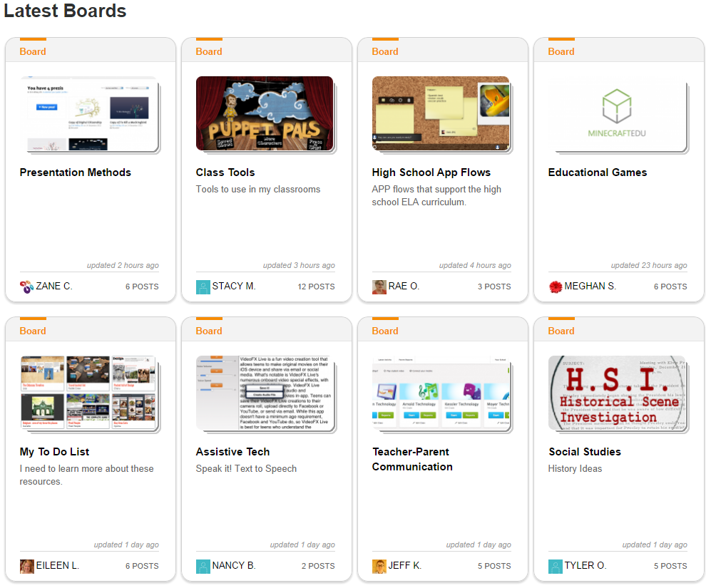
Task: Click 'Speak it! Text to Speech' description
Action: click(x=246, y=469)
